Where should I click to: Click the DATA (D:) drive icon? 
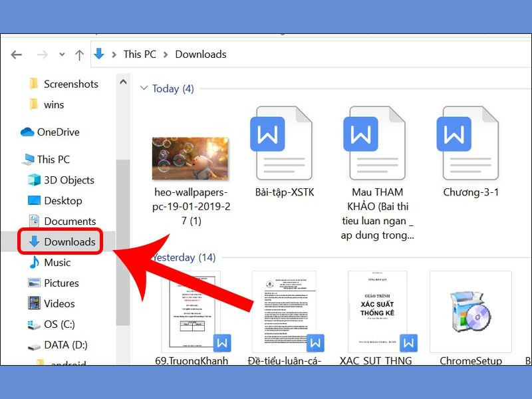(x=34, y=346)
